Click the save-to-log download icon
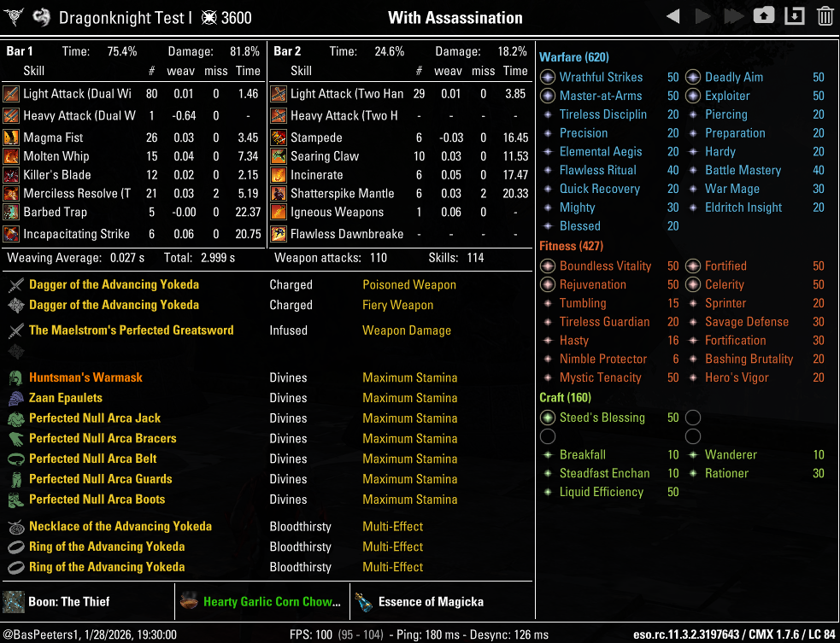The width and height of the screenshot is (840, 643). [x=795, y=16]
